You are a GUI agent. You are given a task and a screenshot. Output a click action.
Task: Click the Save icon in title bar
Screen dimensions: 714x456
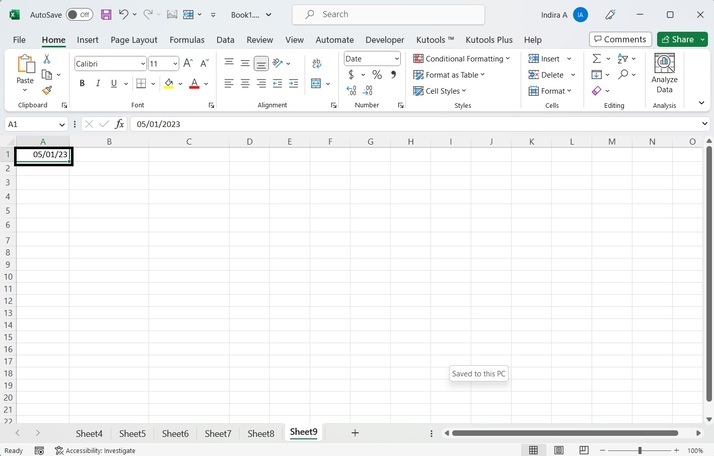106,15
